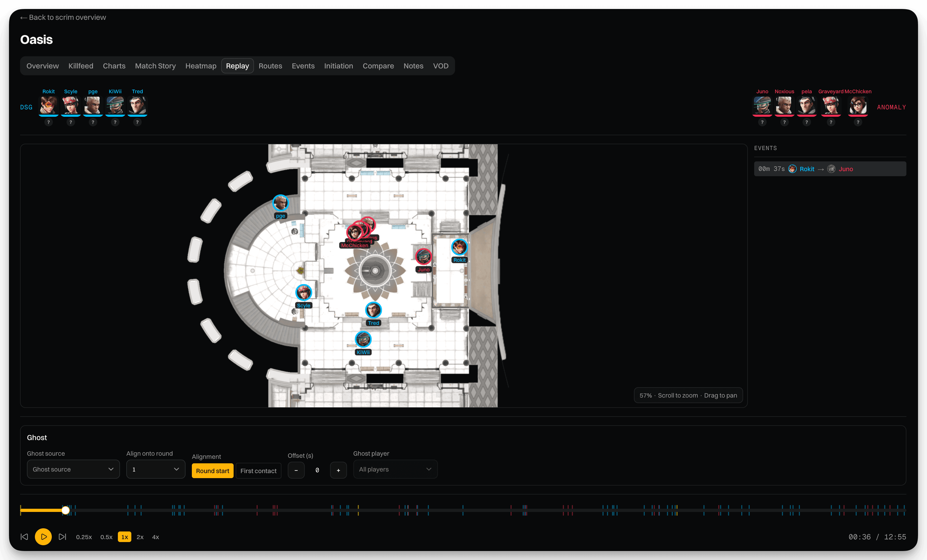Skip to next event
927x560 pixels.
point(62,537)
